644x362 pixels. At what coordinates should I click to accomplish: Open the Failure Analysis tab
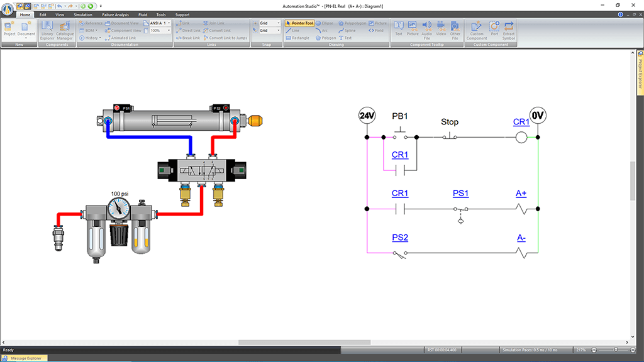pyautogui.click(x=115, y=14)
